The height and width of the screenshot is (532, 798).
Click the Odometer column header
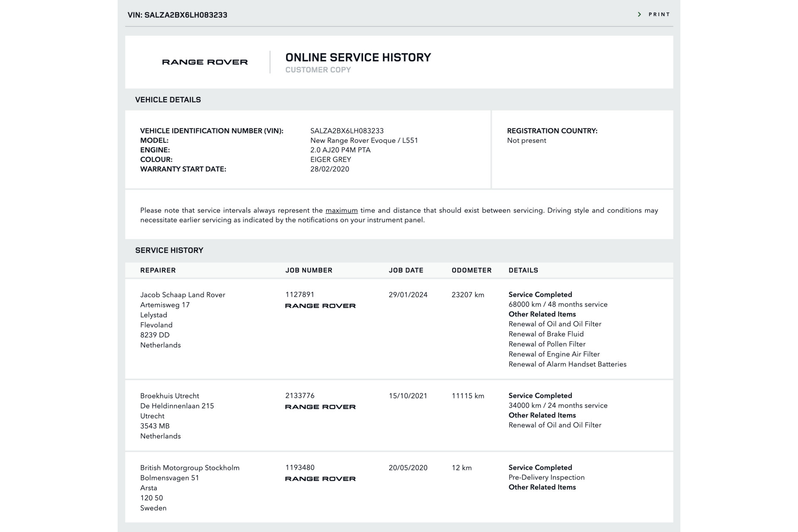[471, 270]
